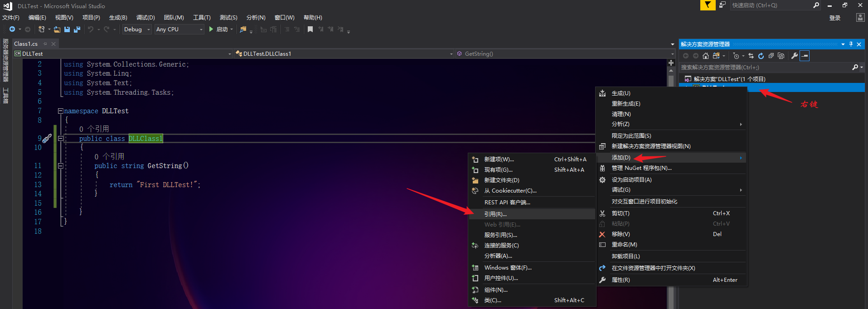
Task: Open the Debug configuration dropdown
Action: 137,29
